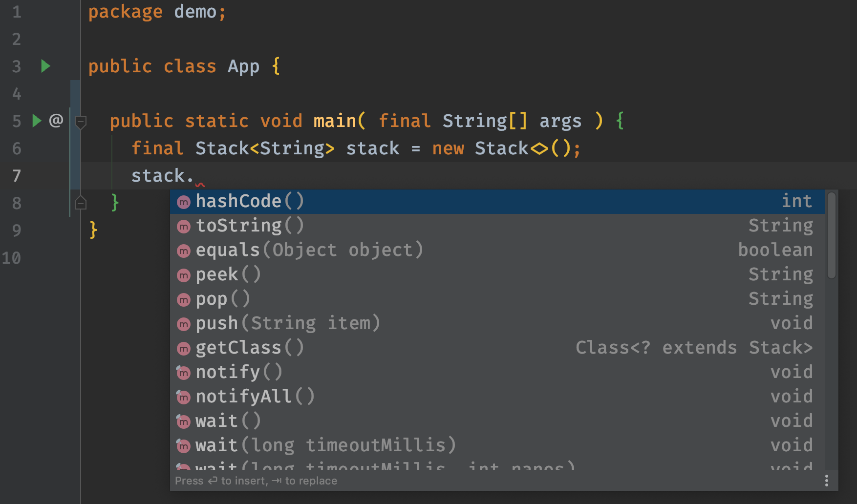The height and width of the screenshot is (504, 857).
Task: Click method icon beside wait(long timeoutMillis)
Action: point(183,446)
